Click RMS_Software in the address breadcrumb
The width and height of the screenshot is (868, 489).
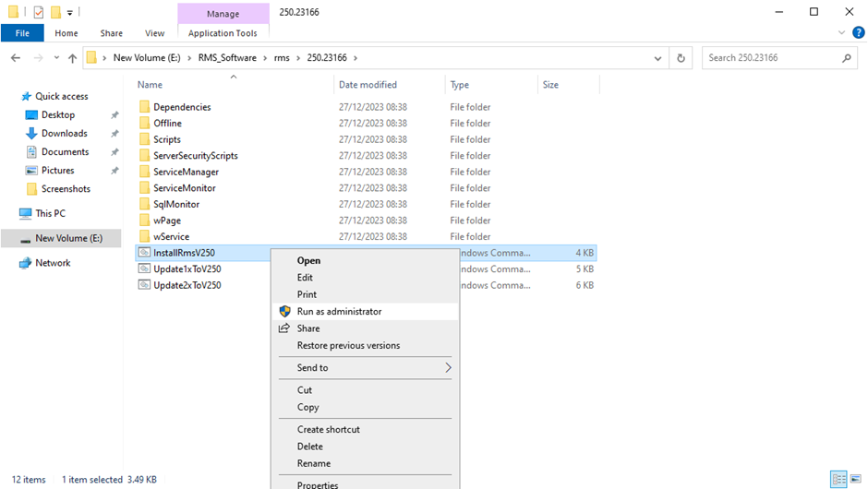point(227,57)
